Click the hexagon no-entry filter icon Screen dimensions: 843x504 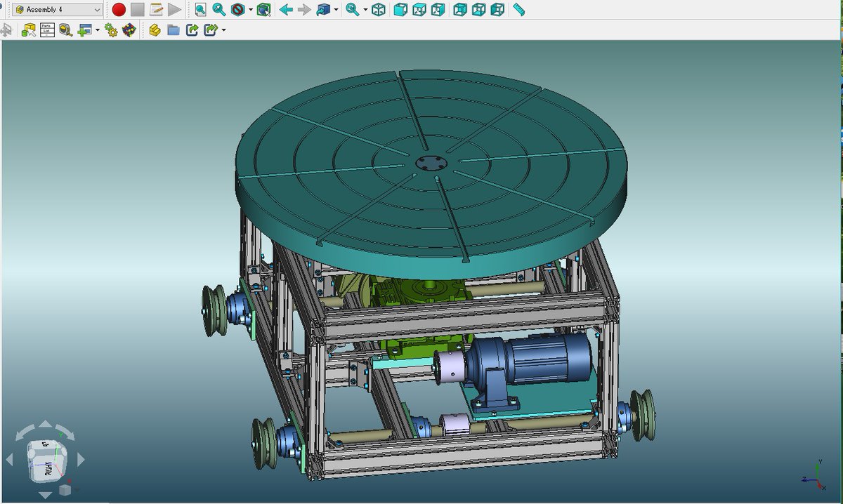point(238,10)
